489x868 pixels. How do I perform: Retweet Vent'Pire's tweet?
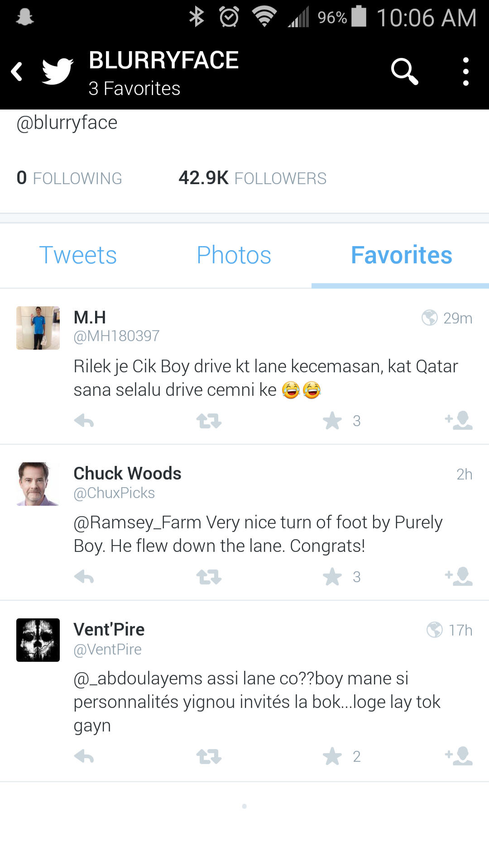tap(209, 756)
